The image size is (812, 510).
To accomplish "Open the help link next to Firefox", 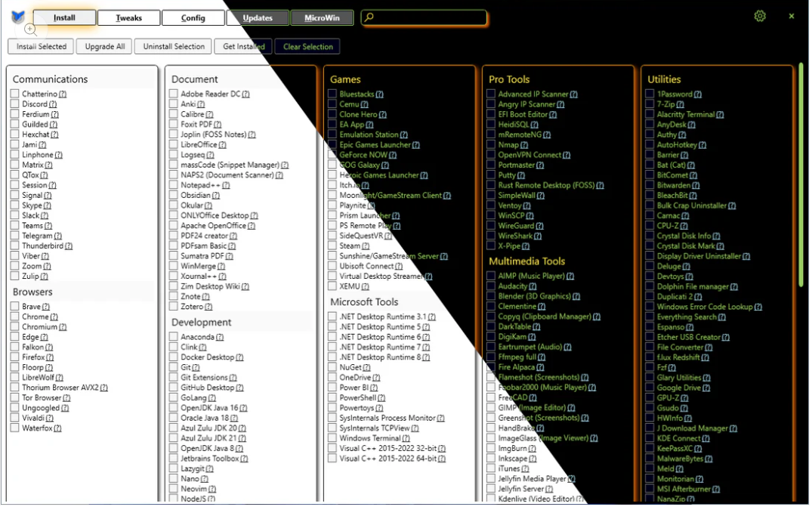I will point(50,357).
